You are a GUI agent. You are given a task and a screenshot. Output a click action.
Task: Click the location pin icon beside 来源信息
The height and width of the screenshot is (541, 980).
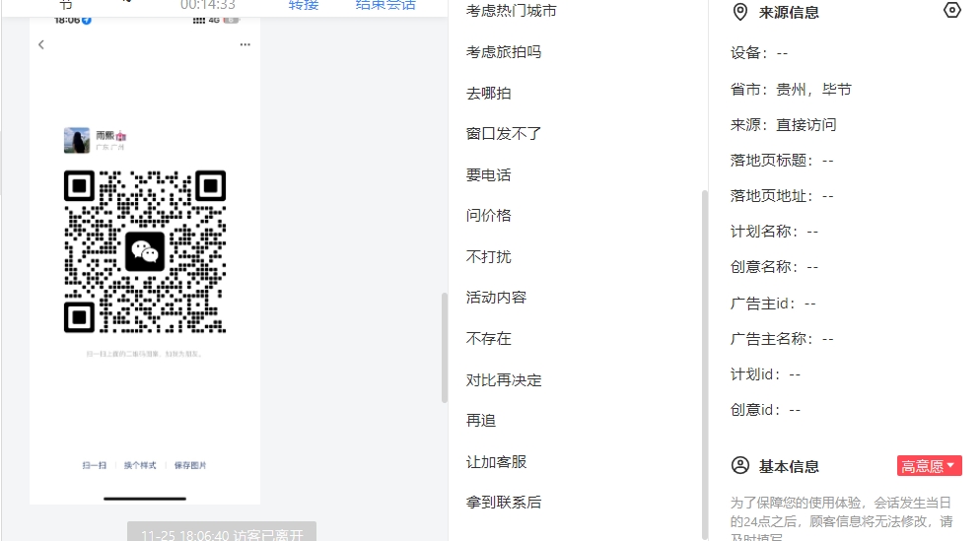(740, 12)
